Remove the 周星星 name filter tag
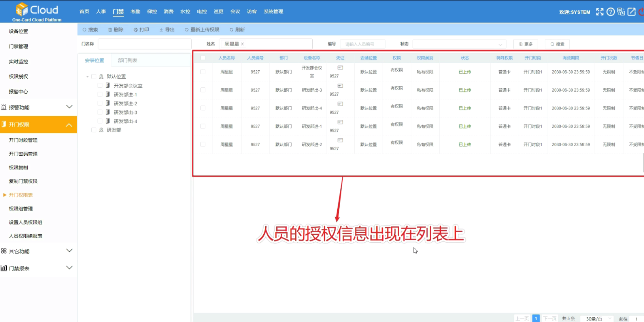Image resolution: width=644 pixels, height=322 pixels. tap(242, 44)
